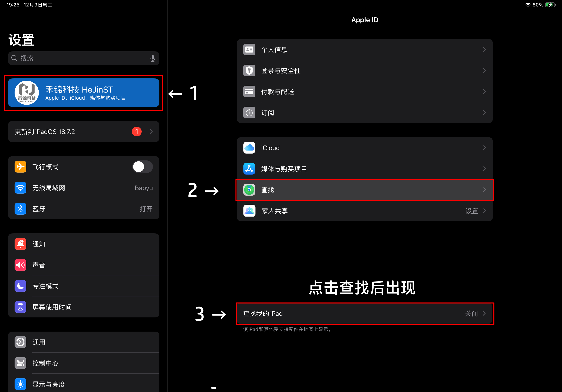Select 禾锦科技 HeJinST Apple ID account row
Image resolution: width=562 pixels, height=392 pixels.
point(84,93)
